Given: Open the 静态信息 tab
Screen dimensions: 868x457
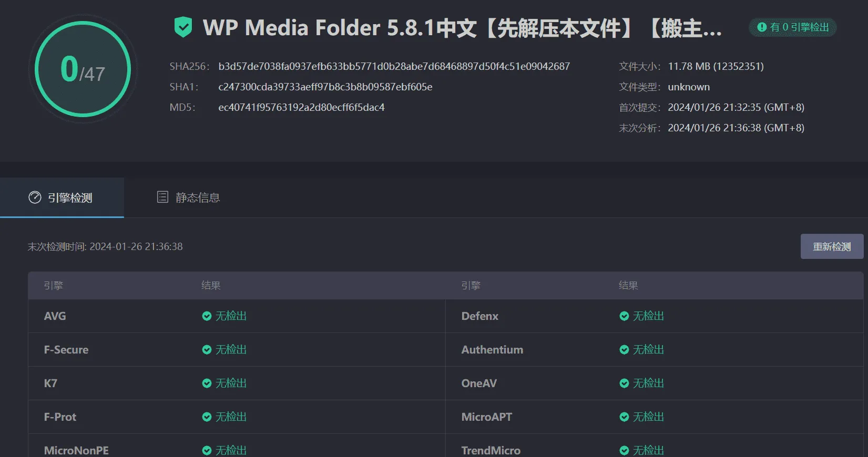Looking at the screenshot, I should pos(188,198).
